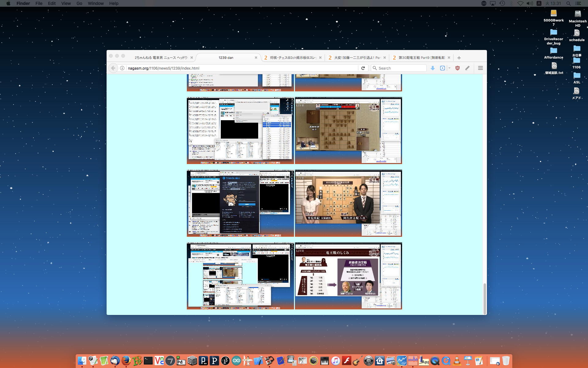Open VLC from the dock

457,361
